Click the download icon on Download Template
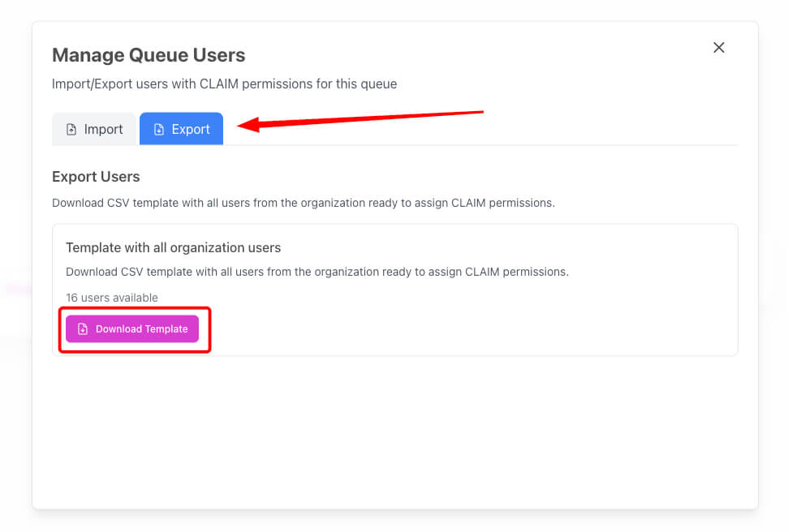This screenshot has height=532, width=788. [x=83, y=329]
